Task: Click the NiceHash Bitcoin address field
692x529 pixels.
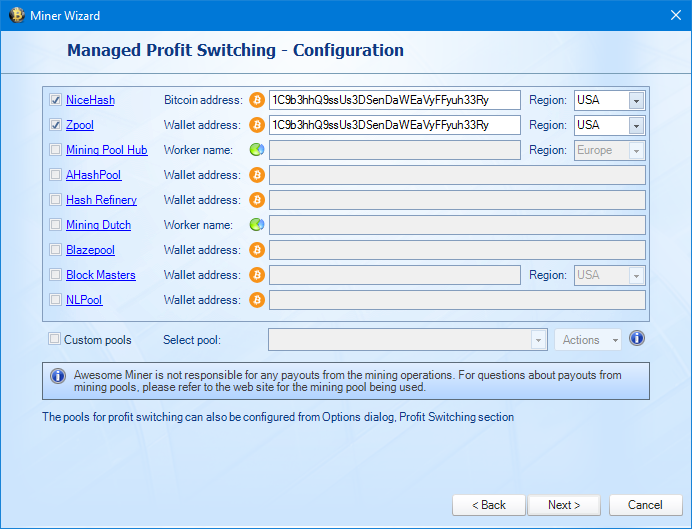Action: 395,100
